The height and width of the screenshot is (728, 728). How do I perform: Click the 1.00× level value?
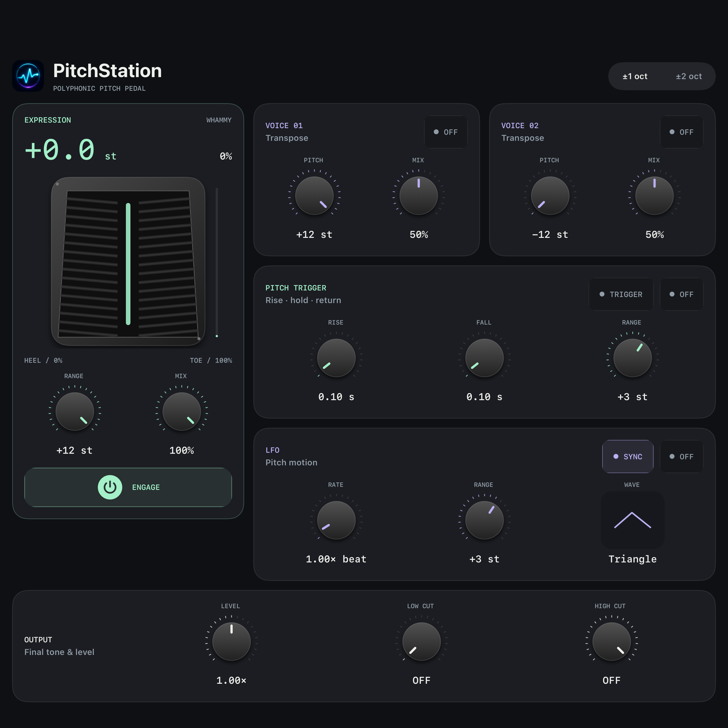(231, 680)
